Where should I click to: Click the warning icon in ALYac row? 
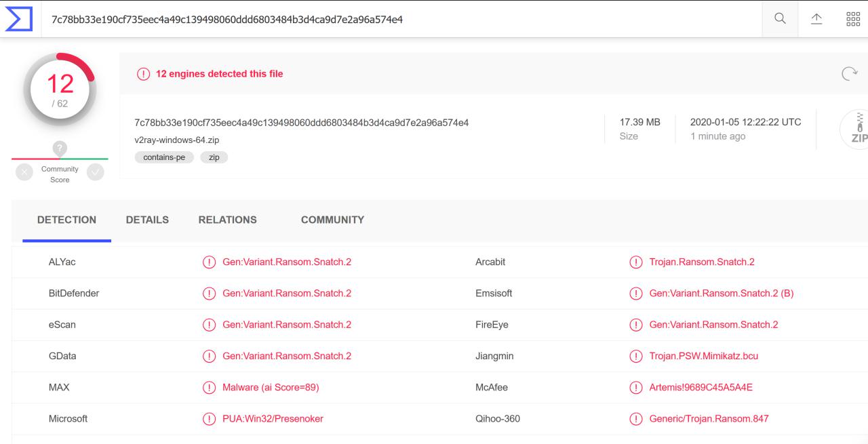(210, 262)
